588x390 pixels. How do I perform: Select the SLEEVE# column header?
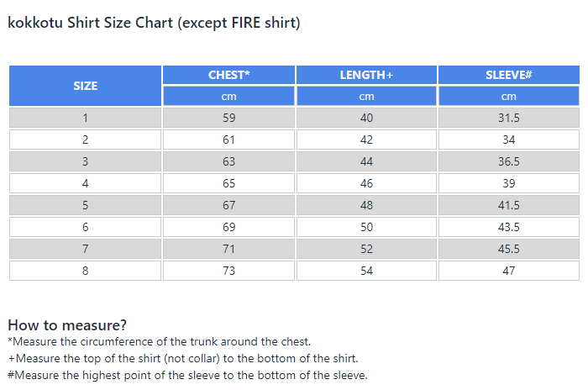click(509, 75)
